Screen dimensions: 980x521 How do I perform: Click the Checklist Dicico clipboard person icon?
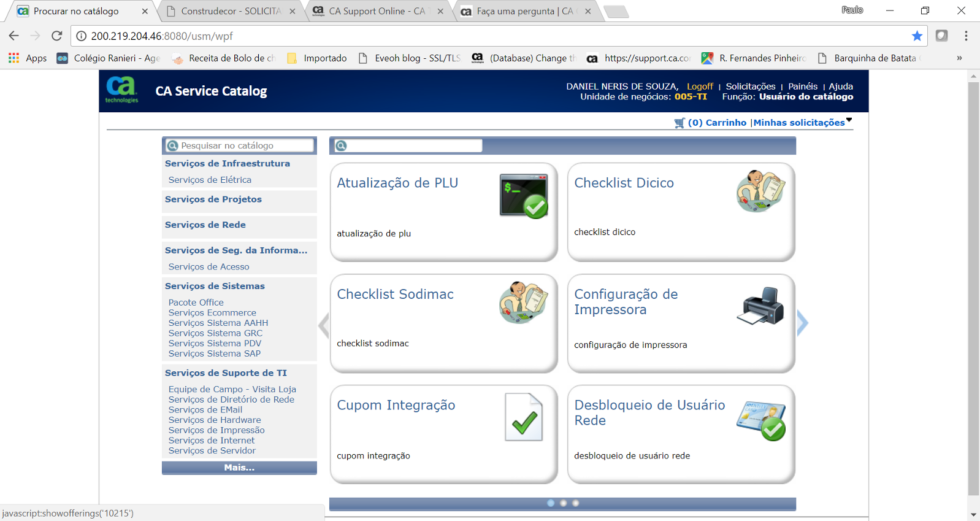pos(761,191)
